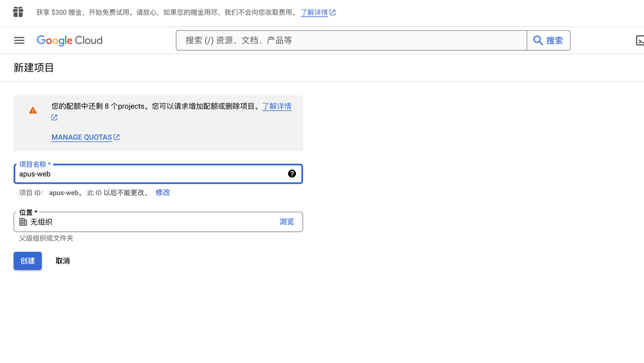Viewport: 644px width, 363px height.
Task: Click 修改 to edit the project ID
Action: pyautogui.click(x=163, y=193)
